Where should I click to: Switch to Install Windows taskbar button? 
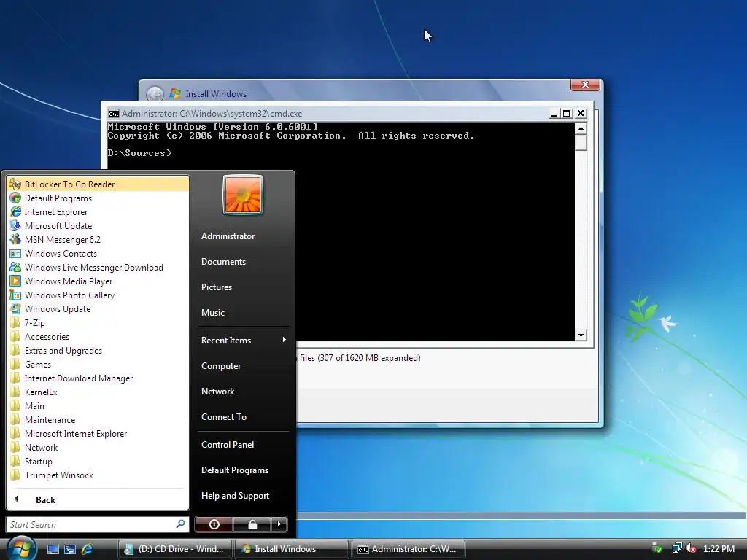[x=291, y=549]
